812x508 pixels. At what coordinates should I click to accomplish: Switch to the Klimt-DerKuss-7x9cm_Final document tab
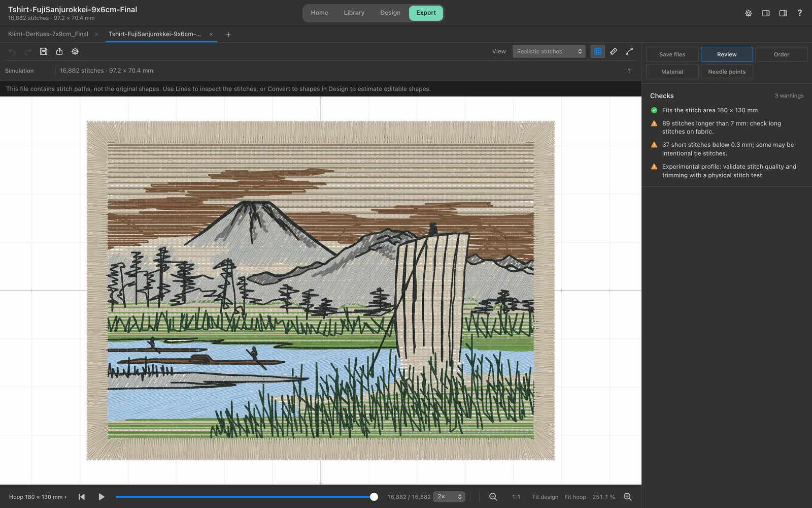point(48,34)
